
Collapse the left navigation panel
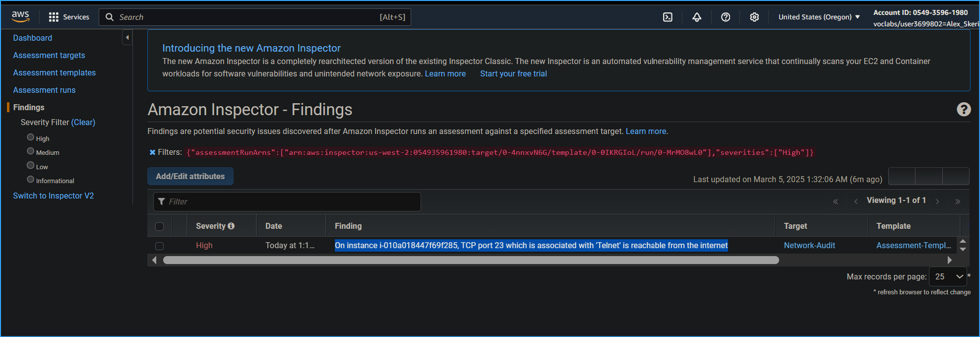click(127, 38)
